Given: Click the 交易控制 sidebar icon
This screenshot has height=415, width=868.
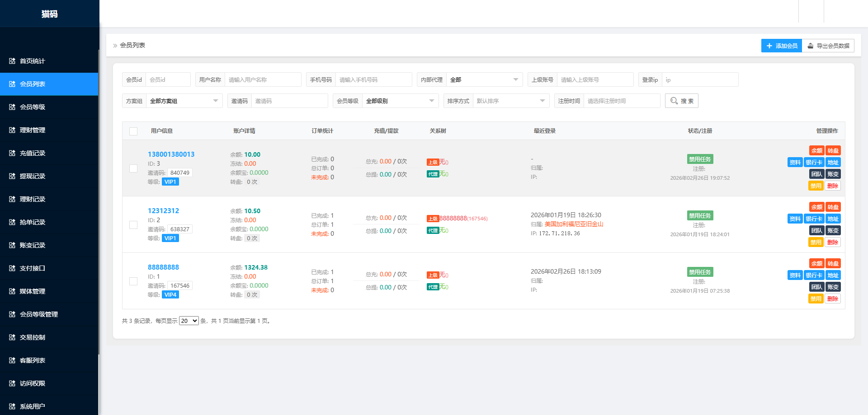Looking at the screenshot, I should (x=12, y=337).
